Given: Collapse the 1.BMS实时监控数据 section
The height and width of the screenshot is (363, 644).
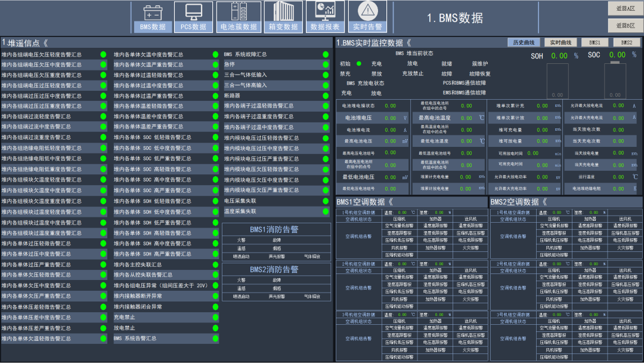Looking at the screenshot, I should (408, 43).
